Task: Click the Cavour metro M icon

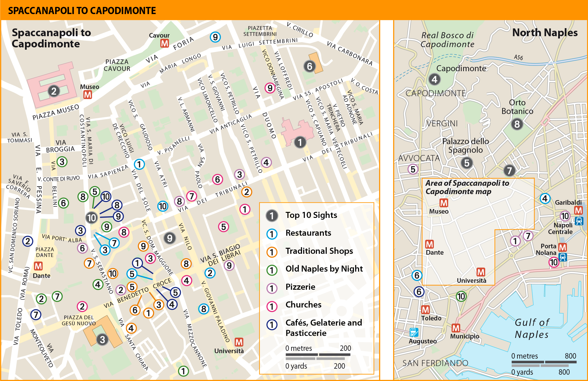Action: click(x=165, y=43)
